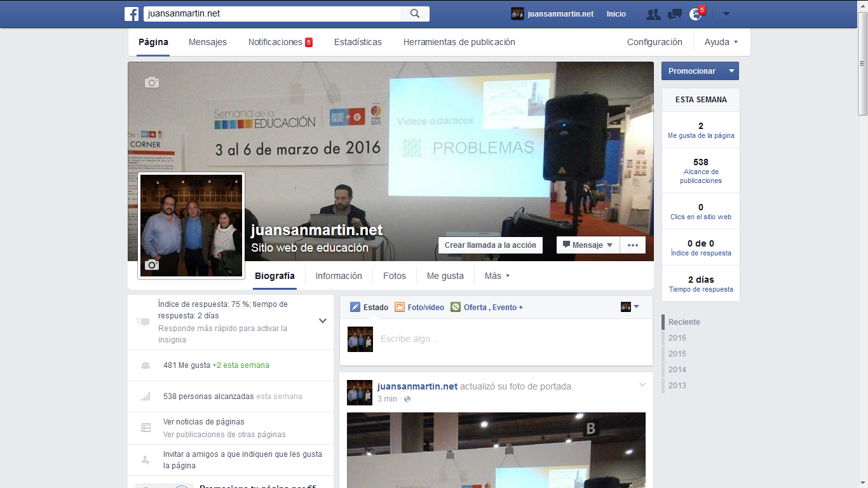Open the 3 min post timestamp

point(387,399)
